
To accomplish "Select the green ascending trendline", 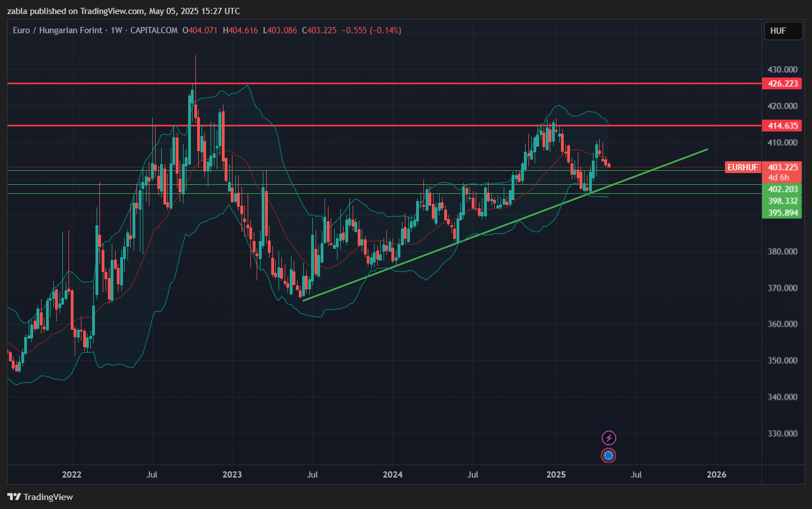I will point(505,224).
